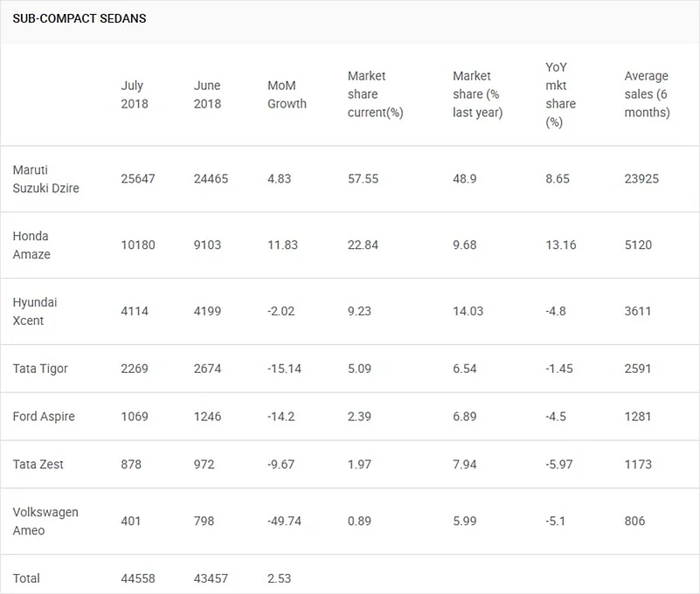Select the Market share (% last year) header
The height and width of the screenshot is (594, 700).
pyautogui.click(x=477, y=94)
